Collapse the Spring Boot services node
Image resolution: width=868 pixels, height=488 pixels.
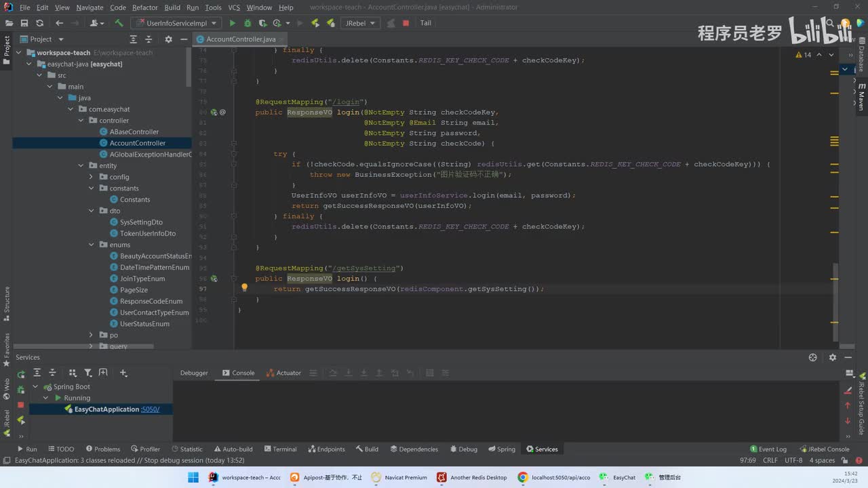point(37,387)
